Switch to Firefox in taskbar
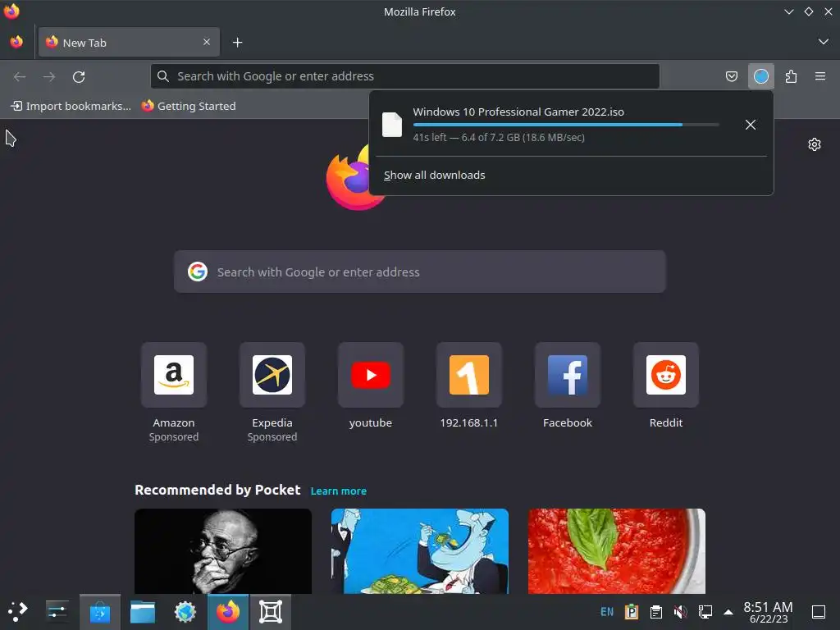The height and width of the screenshot is (630, 840). tap(228, 612)
